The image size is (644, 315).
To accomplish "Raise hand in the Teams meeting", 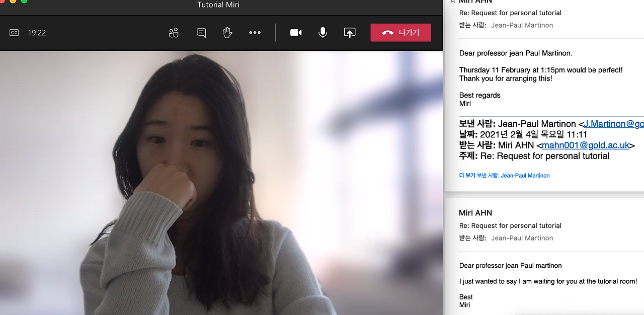I will coord(228,33).
